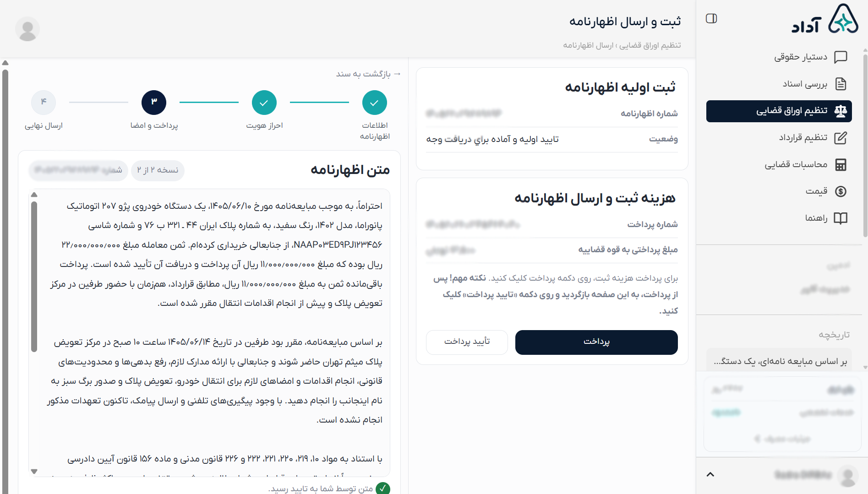
Task: Go to completed step احراز هویت
Action: 264,103
